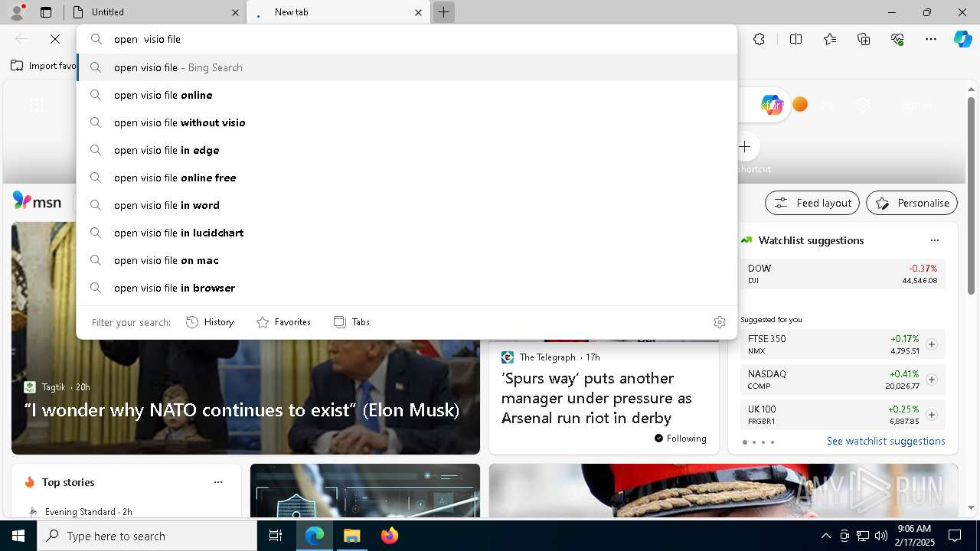Open the Collections icon
The width and height of the screenshot is (980, 551).
point(864,39)
